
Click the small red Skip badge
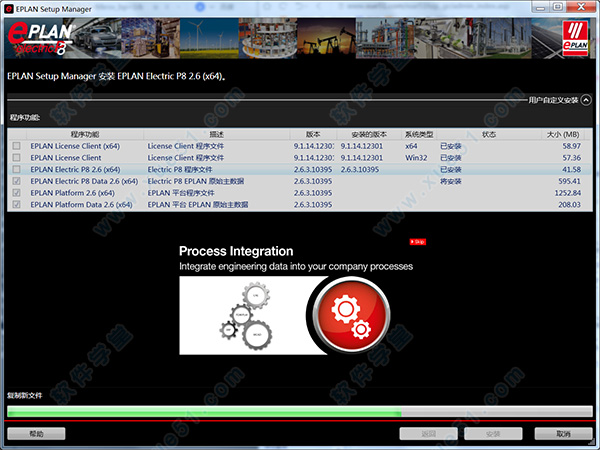click(417, 241)
